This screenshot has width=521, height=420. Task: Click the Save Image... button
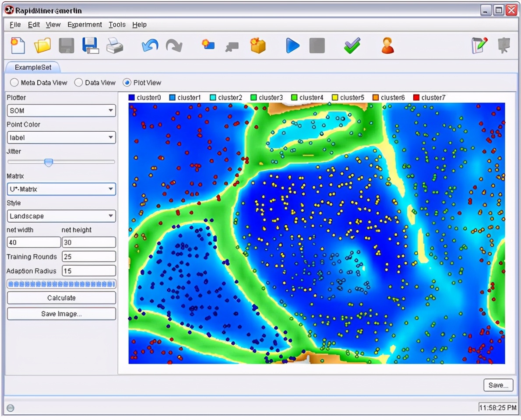click(61, 314)
